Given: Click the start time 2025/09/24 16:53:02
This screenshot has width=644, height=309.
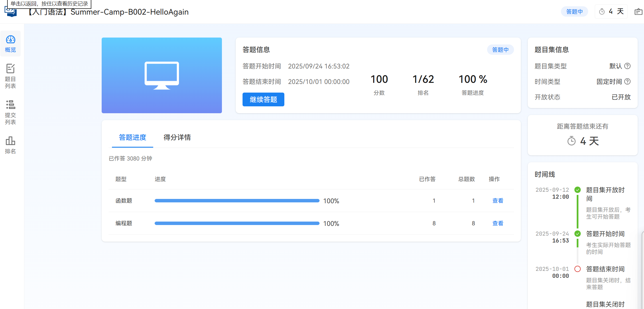Looking at the screenshot, I should 319,66.
